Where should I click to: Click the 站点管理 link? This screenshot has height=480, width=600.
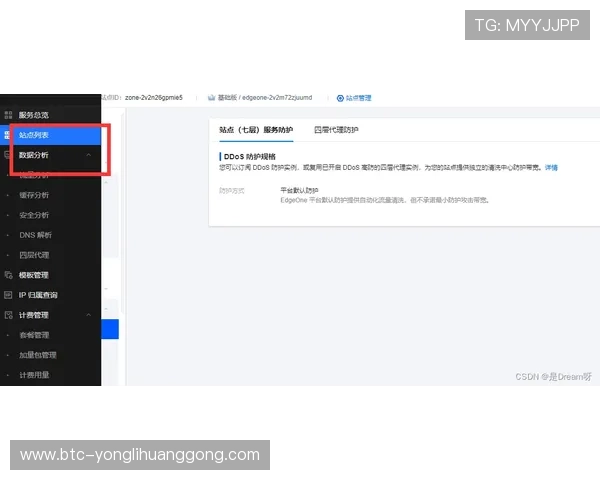[x=359, y=98]
